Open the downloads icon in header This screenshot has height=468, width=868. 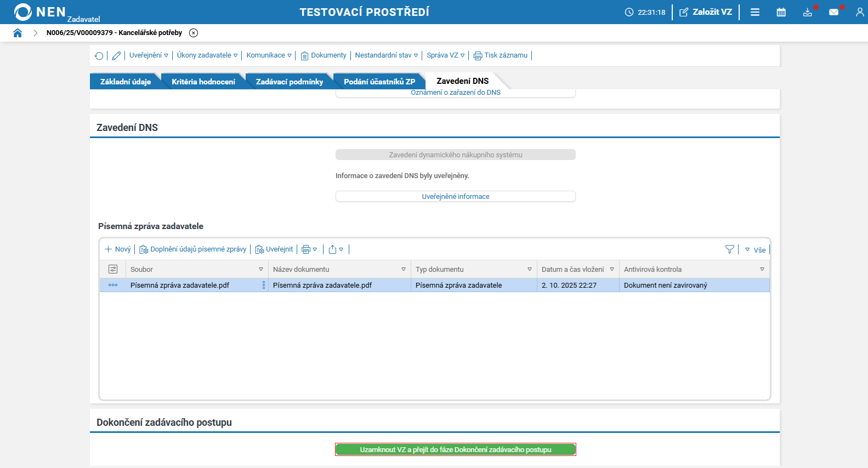807,12
